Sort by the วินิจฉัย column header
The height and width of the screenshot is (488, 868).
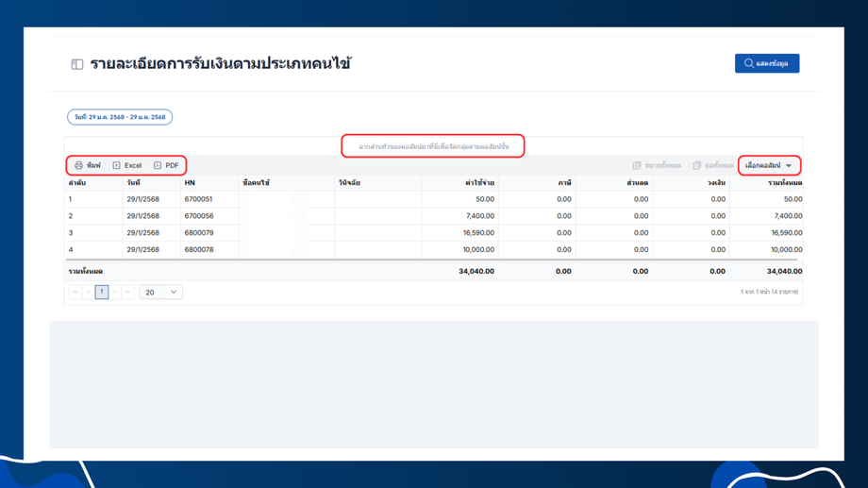pos(349,182)
